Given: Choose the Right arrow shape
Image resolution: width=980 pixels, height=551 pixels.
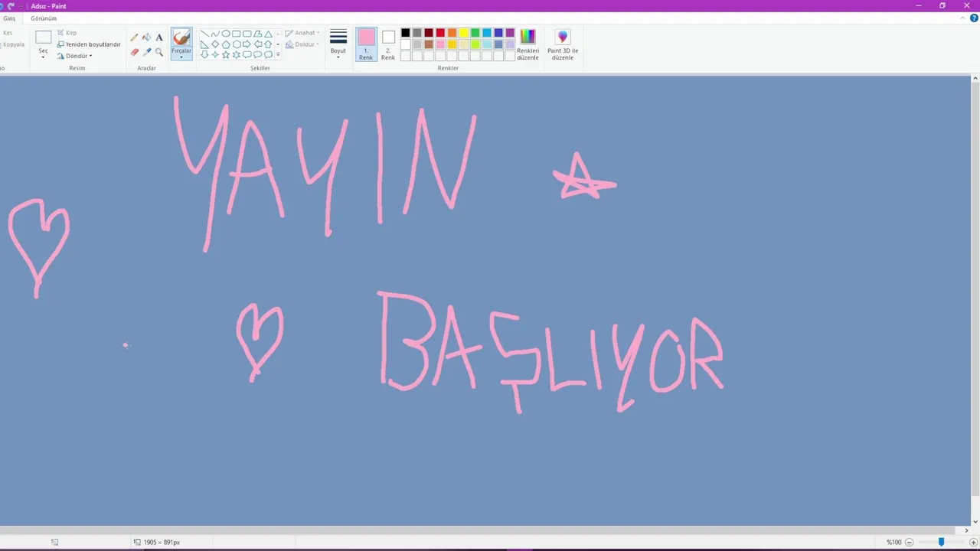Looking at the screenshot, I should (247, 44).
